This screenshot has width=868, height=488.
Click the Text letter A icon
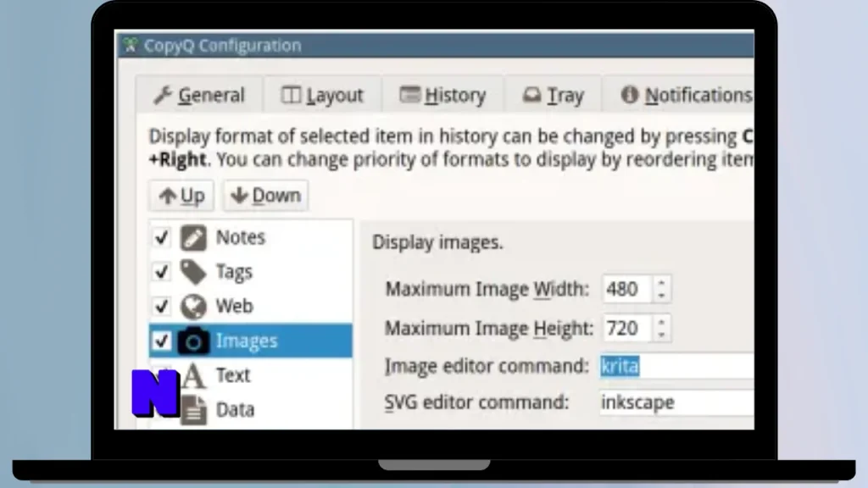(x=193, y=375)
